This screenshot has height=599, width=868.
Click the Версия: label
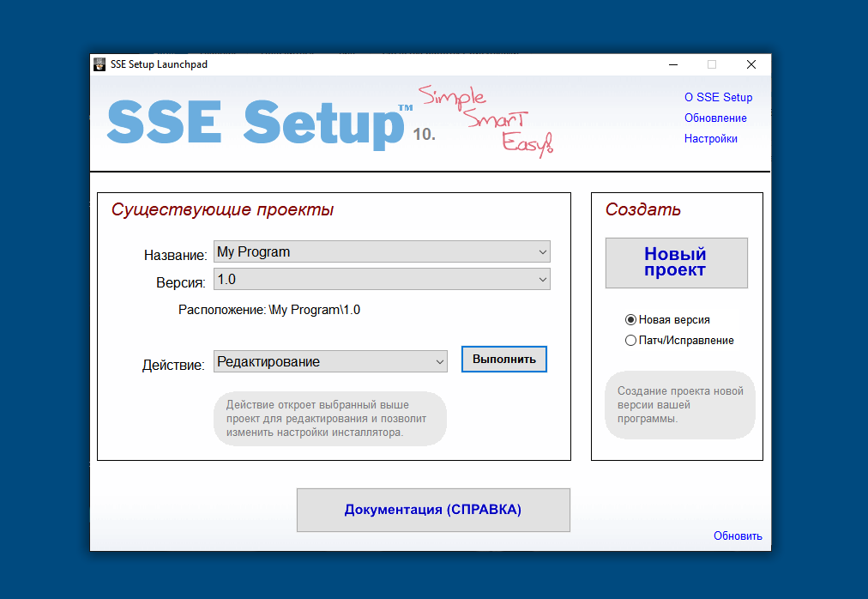[181, 282]
